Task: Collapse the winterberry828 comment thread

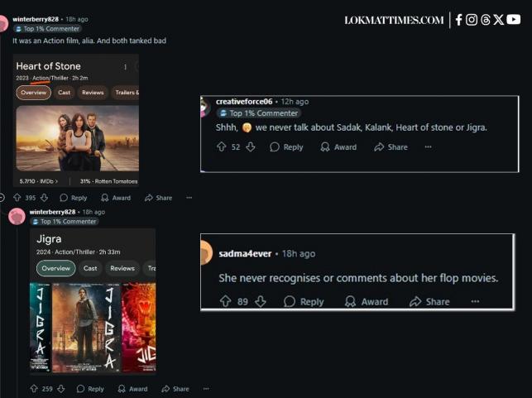Action: [2, 198]
